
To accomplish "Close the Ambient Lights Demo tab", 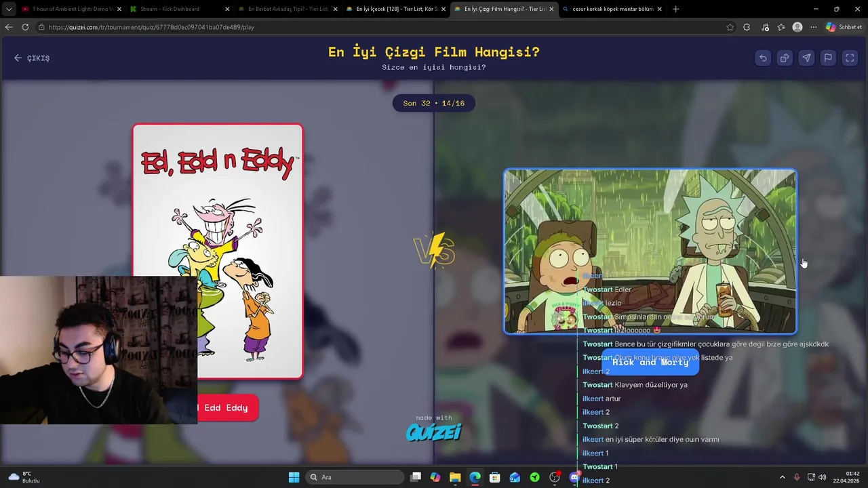I will pyautogui.click(x=119, y=9).
